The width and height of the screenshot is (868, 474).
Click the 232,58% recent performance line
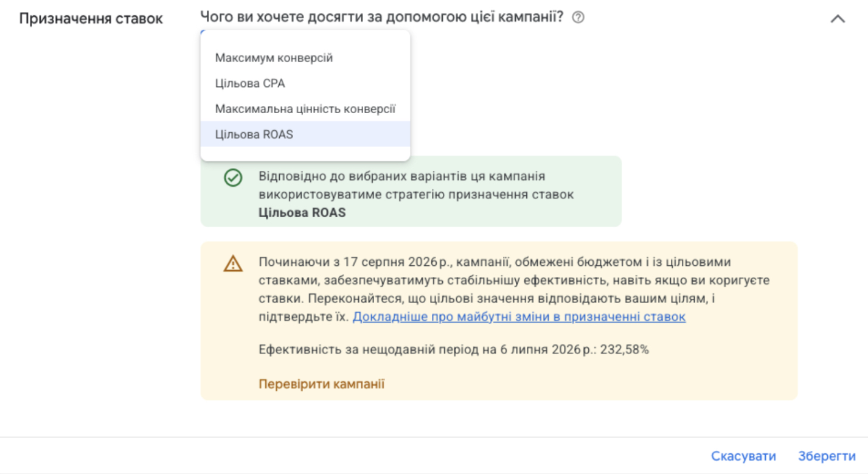(x=454, y=350)
